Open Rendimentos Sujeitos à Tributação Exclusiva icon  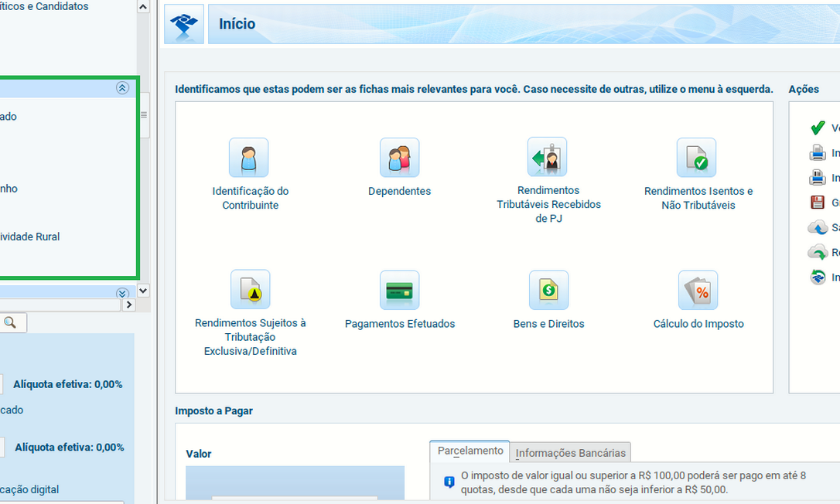pos(250,290)
